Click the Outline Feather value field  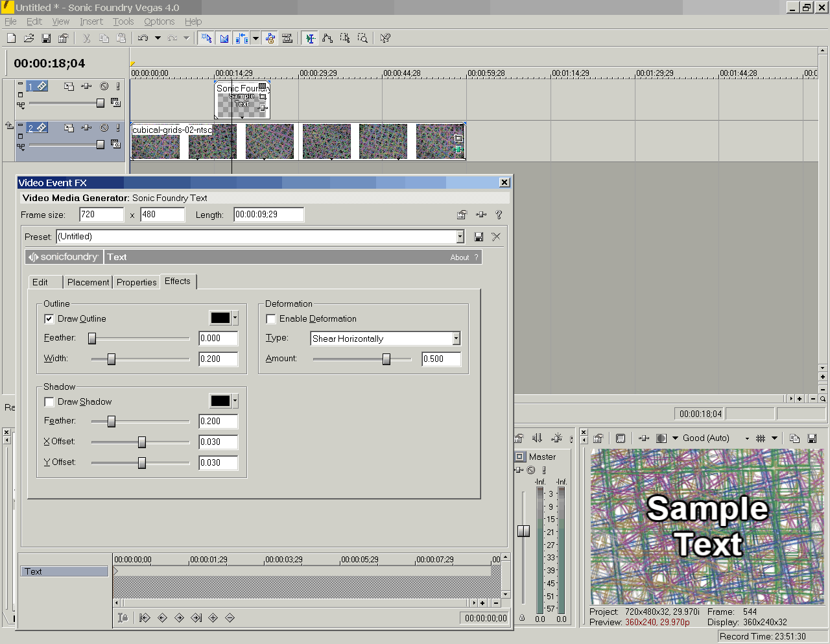pyautogui.click(x=218, y=338)
